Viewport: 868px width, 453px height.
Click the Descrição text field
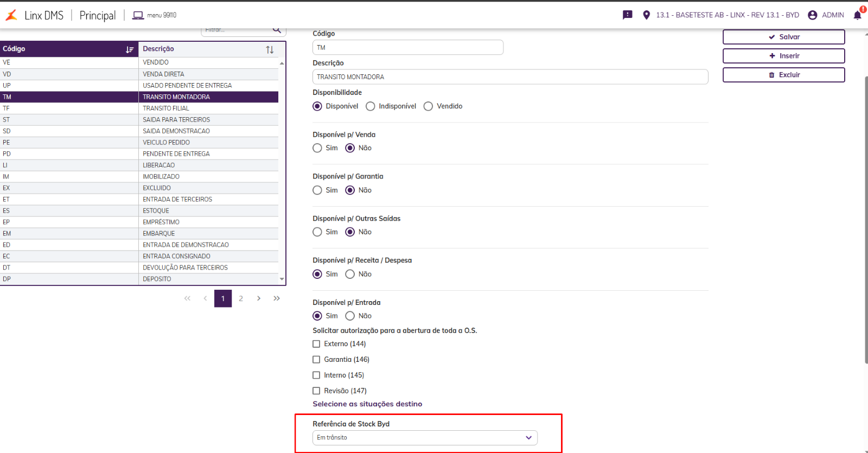[510, 77]
